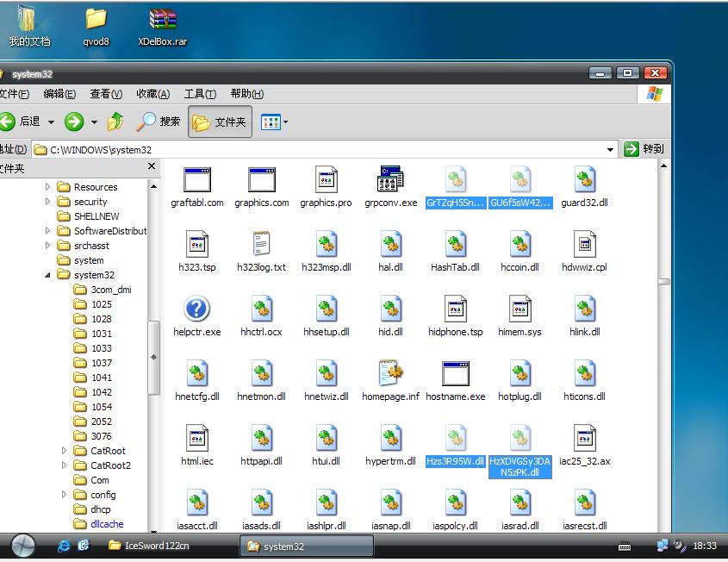
Task: Switch to IceSword122cn taskbar window
Action: tap(157, 546)
